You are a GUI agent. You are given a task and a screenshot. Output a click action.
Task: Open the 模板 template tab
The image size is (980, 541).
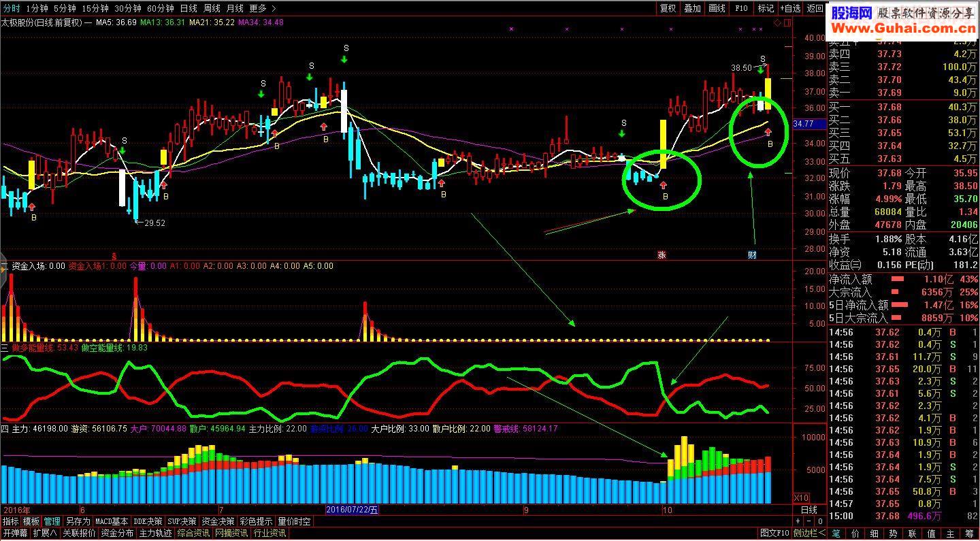pos(31,521)
